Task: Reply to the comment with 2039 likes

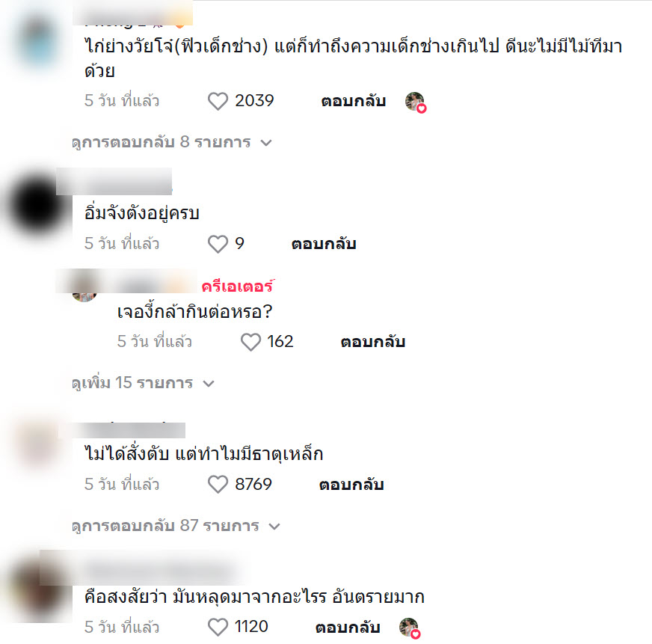Action: [354, 101]
